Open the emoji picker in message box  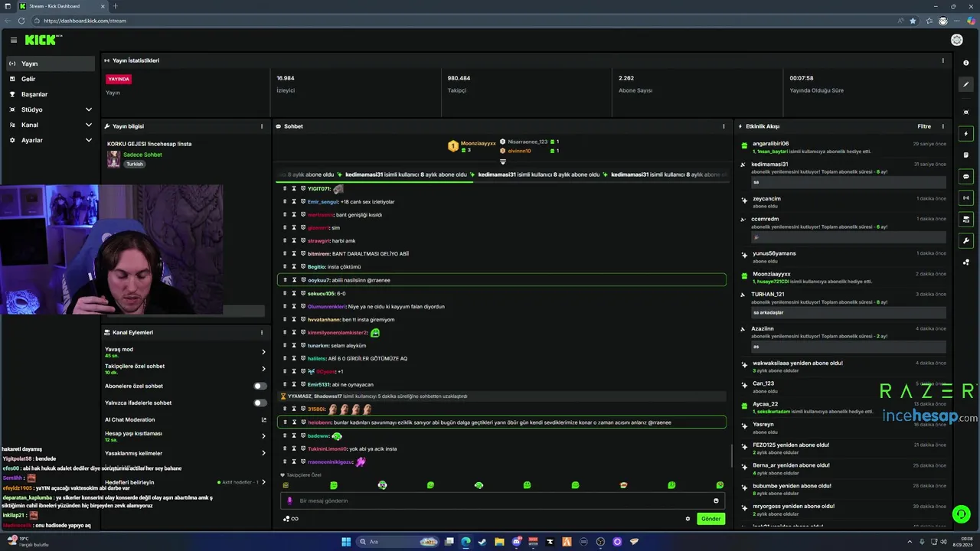(x=716, y=500)
